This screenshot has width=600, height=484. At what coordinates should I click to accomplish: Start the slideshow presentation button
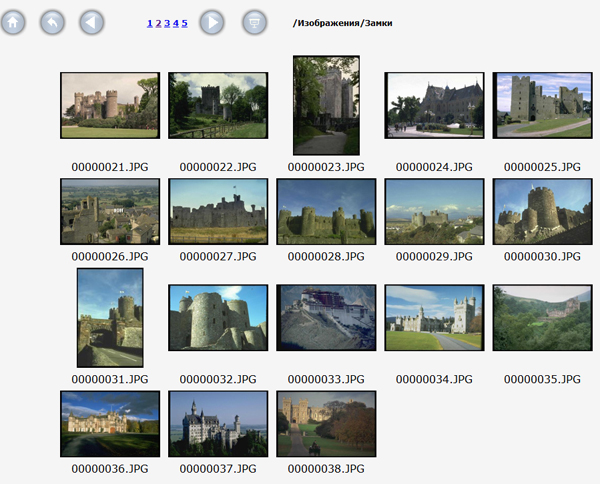pyautogui.click(x=255, y=22)
